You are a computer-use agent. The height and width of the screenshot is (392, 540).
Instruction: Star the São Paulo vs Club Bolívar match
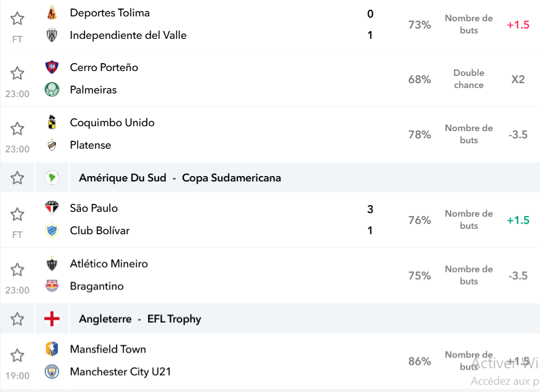17,214
